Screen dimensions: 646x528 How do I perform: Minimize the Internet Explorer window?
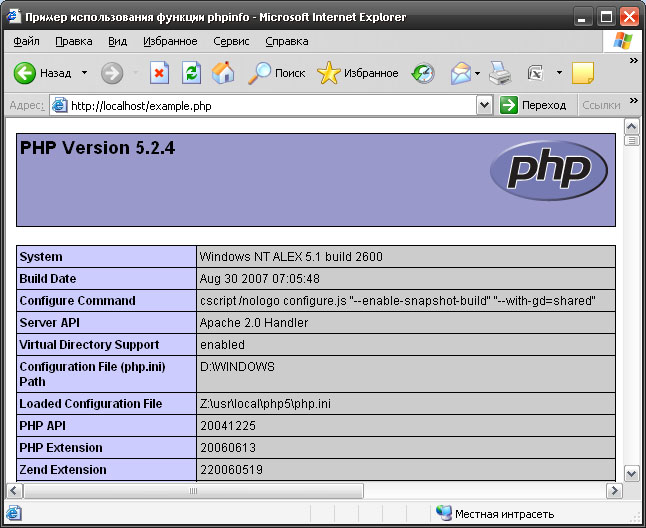click(x=582, y=17)
